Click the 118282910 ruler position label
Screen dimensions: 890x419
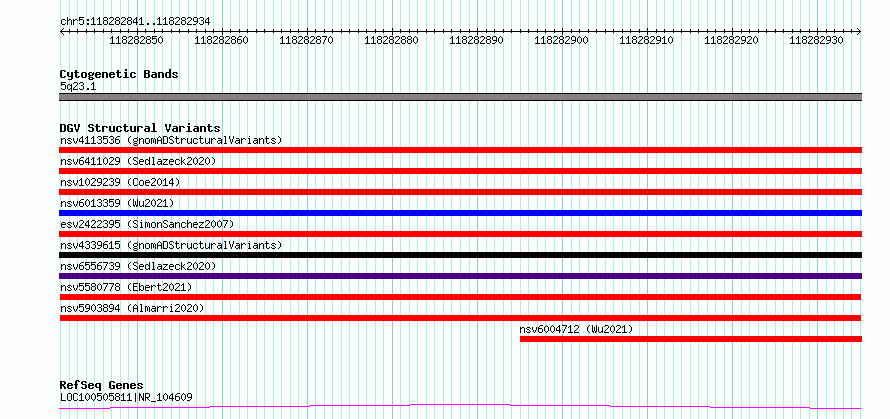point(646,40)
